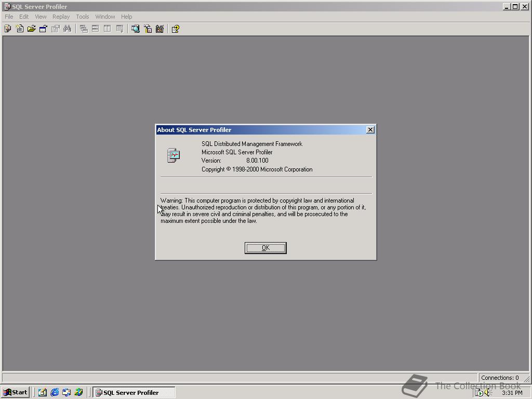Minimize the SQL Server Profiler main window
Viewport: 532px width, 399px height.
[507, 6]
